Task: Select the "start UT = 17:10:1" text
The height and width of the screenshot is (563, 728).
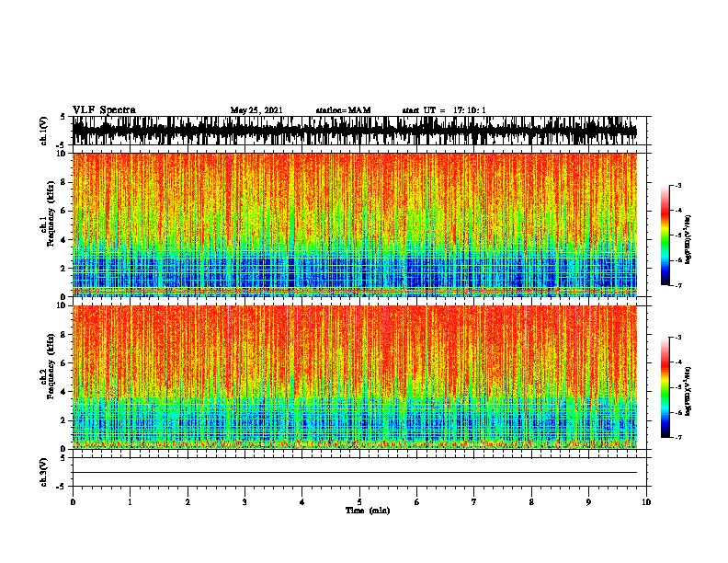Action: coord(444,110)
